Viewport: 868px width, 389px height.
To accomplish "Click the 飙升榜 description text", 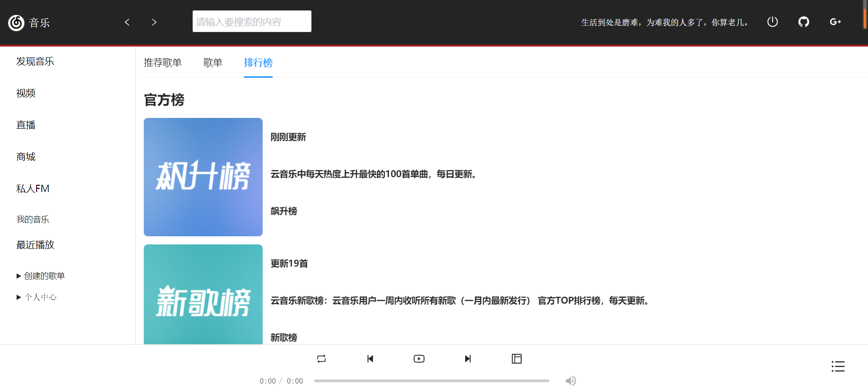I will (374, 174).
